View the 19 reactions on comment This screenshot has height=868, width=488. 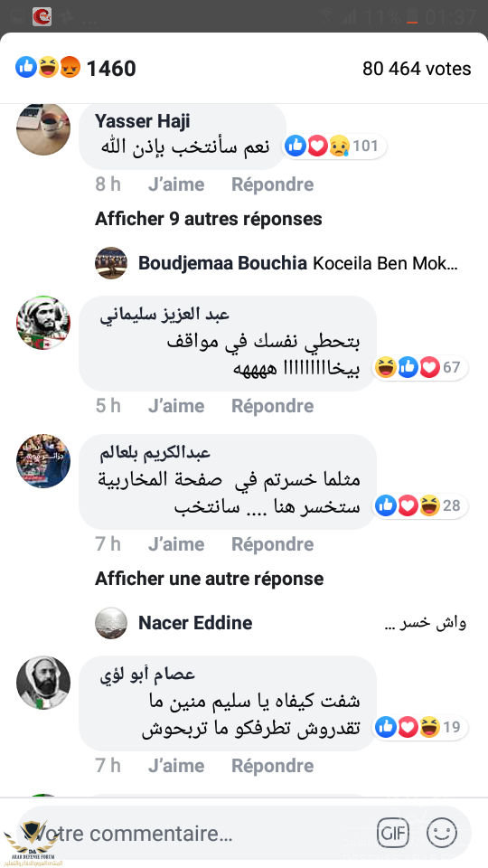pyautogui.click(x=420, y=727)
